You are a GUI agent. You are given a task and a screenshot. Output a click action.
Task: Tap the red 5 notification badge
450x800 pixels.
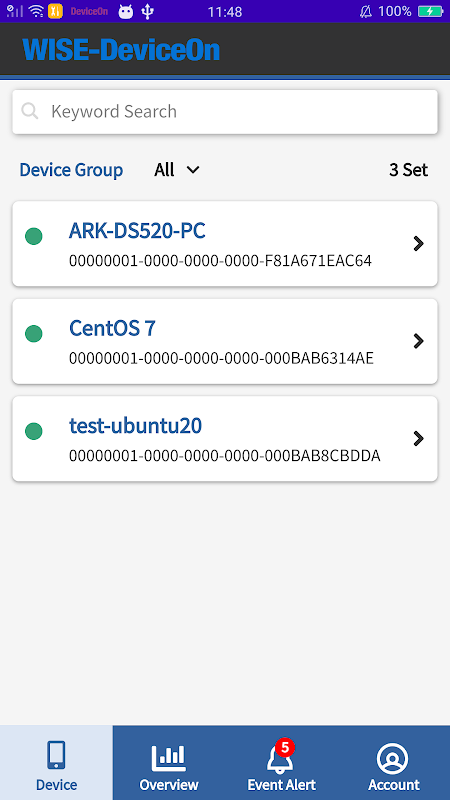click(x=285, y=747)
